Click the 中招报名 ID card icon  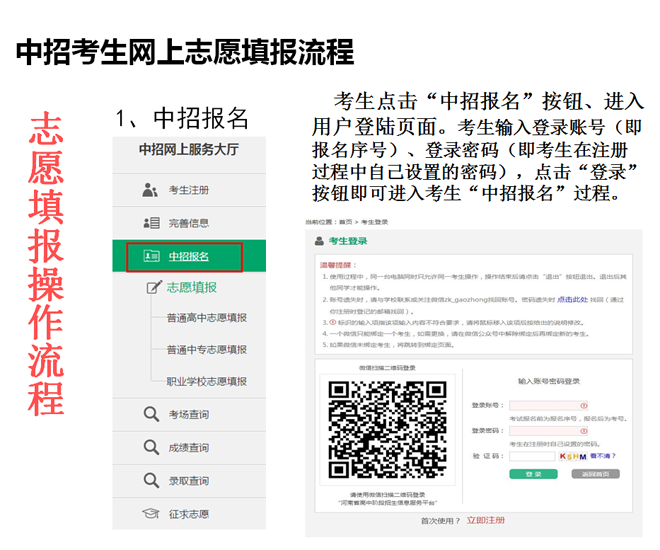point(151,257)
